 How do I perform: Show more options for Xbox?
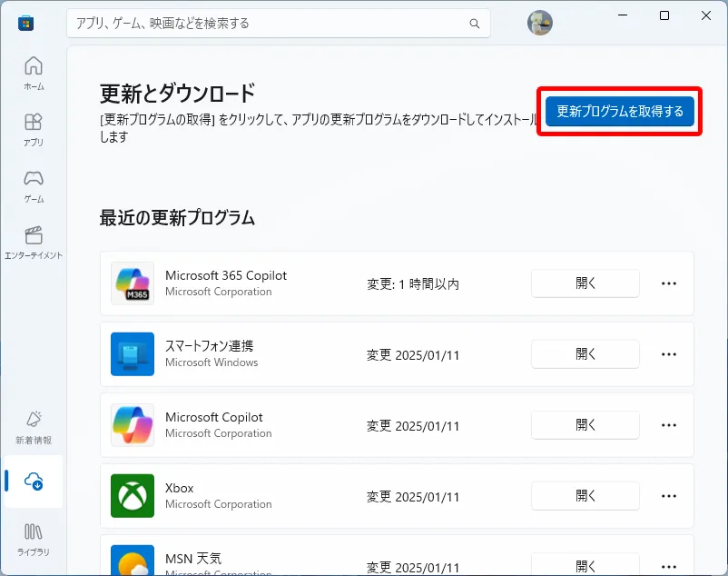click(669, 496)
